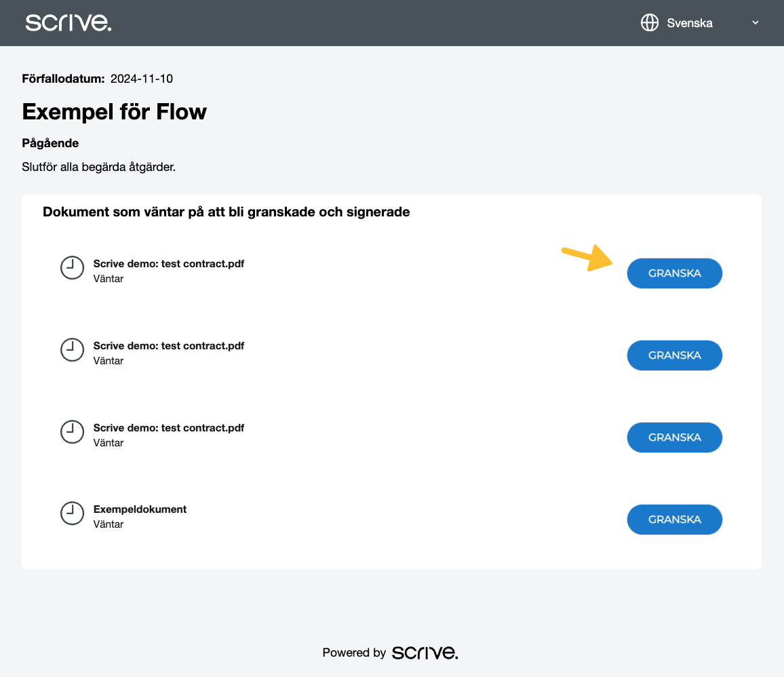Click the clock icon of the first test contract
This screenshot has height=677, width=784.
pyautogui.click(x=72, y=269)
